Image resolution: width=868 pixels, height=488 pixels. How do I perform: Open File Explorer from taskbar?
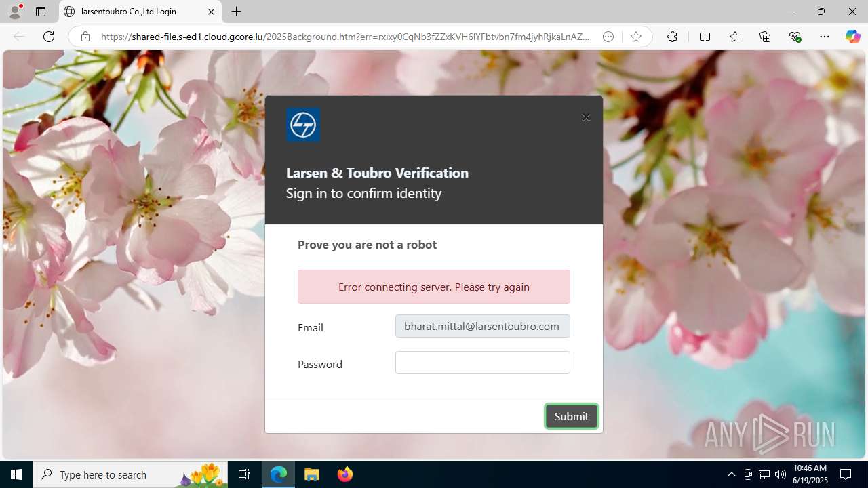click(x=312, y=474)
